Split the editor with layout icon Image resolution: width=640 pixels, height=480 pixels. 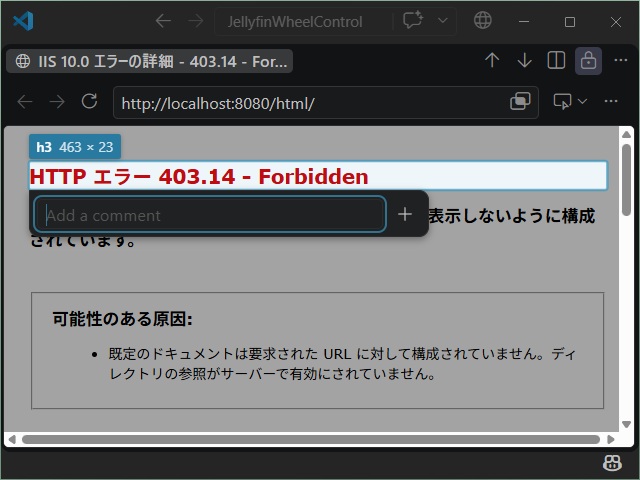click(556, 60)
